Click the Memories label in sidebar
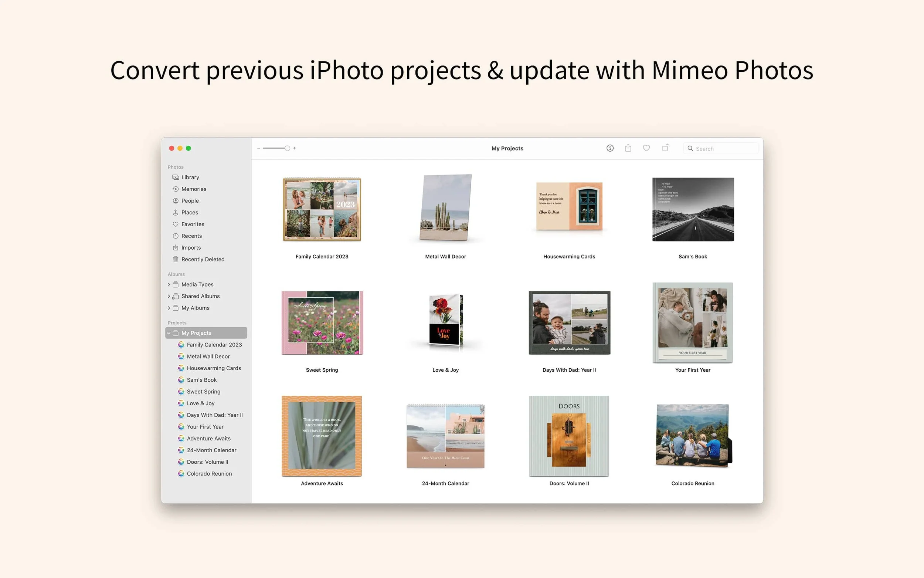Screen dimensions: 924x578 (194, 189)
